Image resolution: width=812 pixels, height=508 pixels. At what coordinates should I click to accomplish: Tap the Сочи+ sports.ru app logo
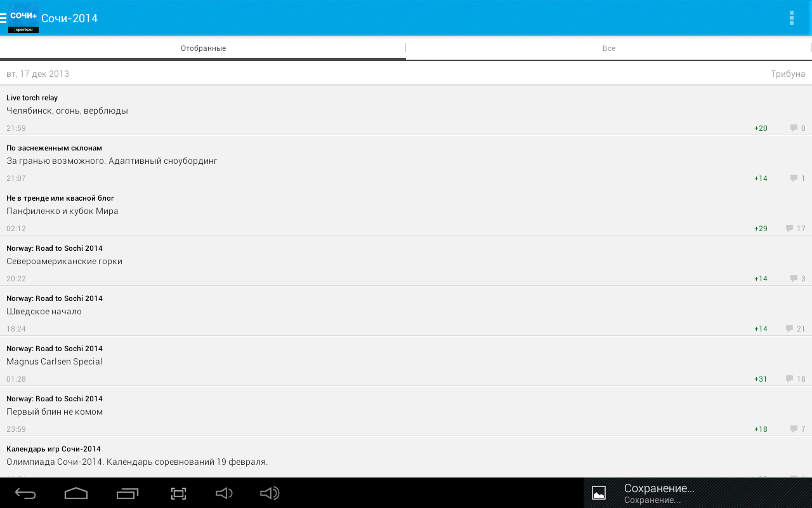click(x=23, y=18)
